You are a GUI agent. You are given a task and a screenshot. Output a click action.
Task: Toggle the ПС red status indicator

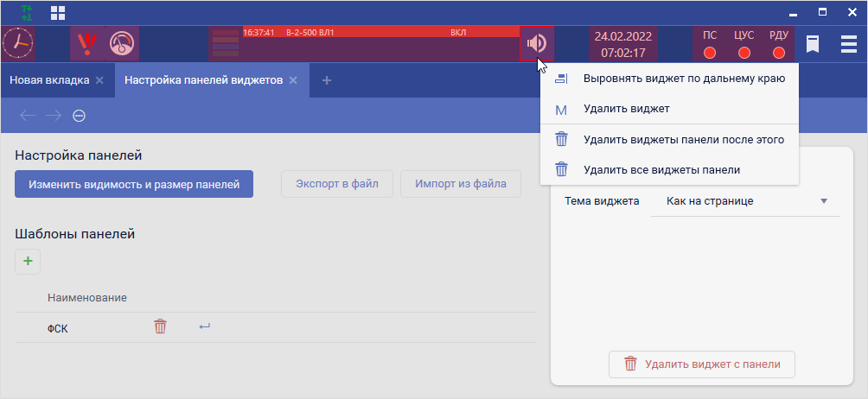(710, 53)
